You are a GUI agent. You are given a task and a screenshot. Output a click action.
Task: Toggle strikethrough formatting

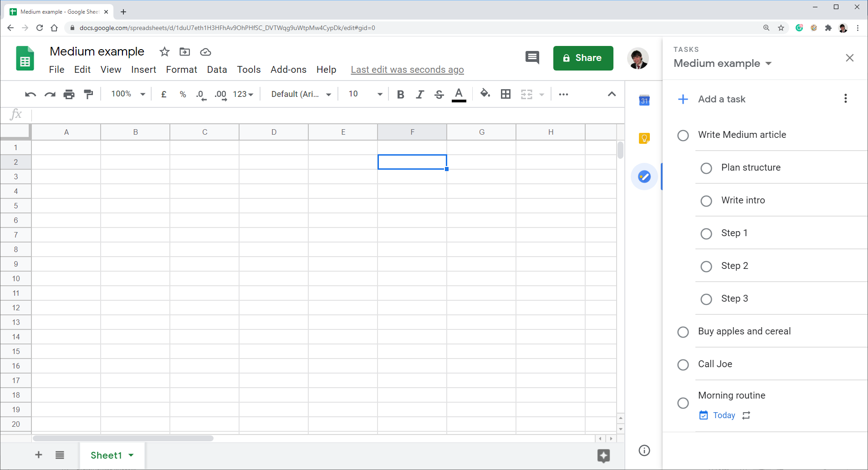tap(439, 94)
